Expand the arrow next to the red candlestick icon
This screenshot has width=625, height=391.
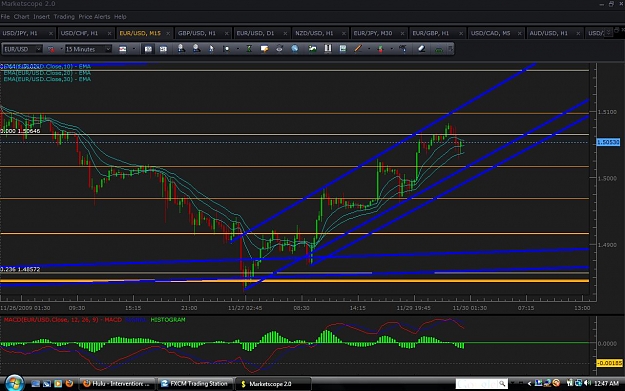point(61,49)
